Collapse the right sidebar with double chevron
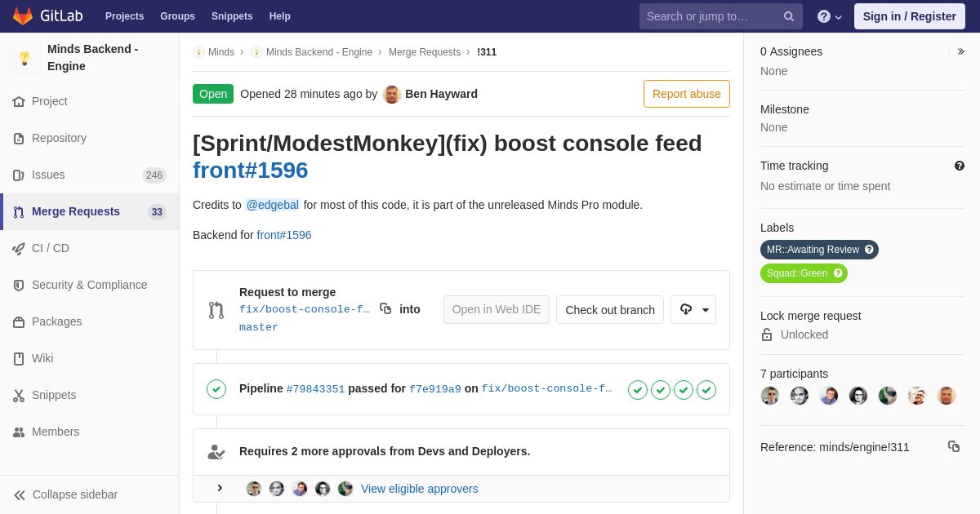 [x=961, y=51]
